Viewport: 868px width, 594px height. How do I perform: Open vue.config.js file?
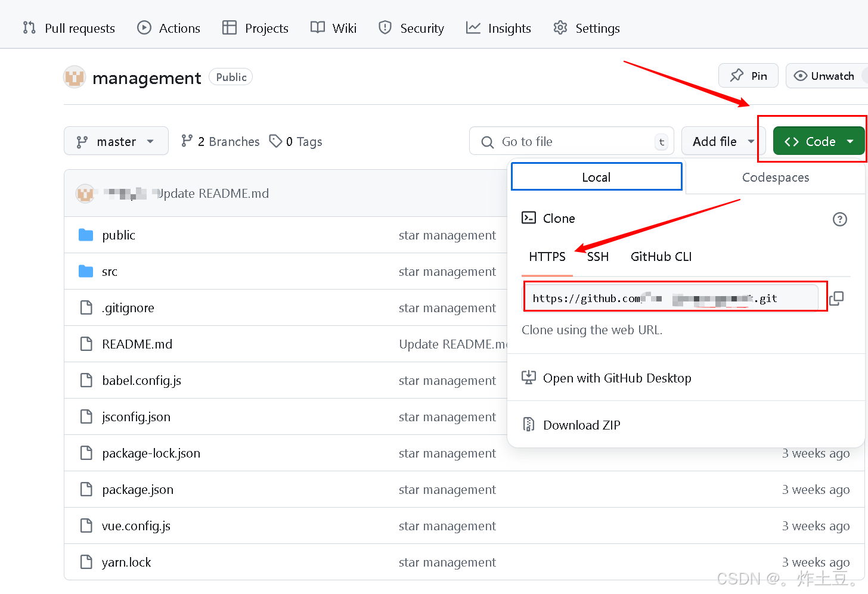pyautogui.click(x=136, y=526)
